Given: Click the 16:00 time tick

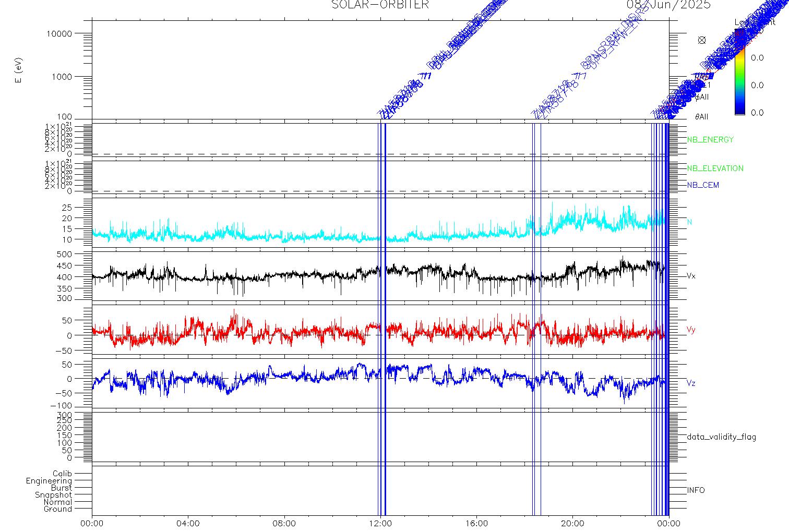Looking at the screenshot, I should pos(476,524).
